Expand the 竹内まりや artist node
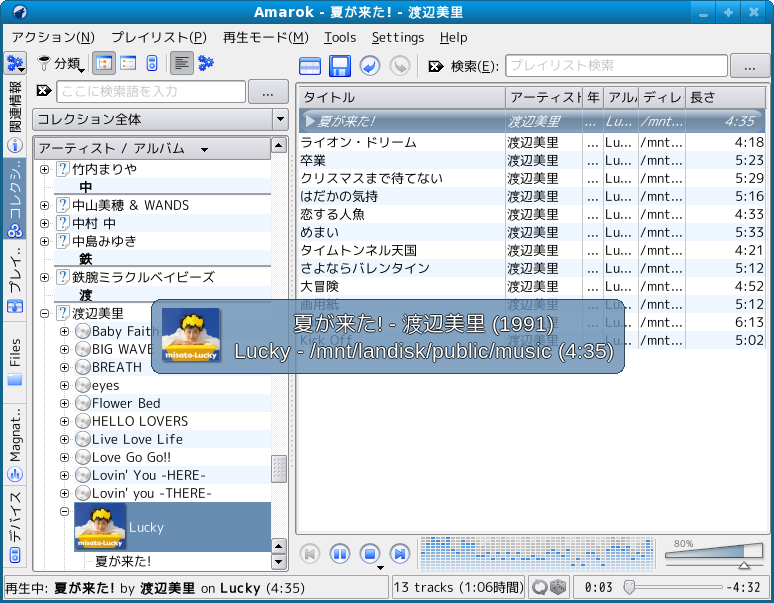 coord(44,169)
